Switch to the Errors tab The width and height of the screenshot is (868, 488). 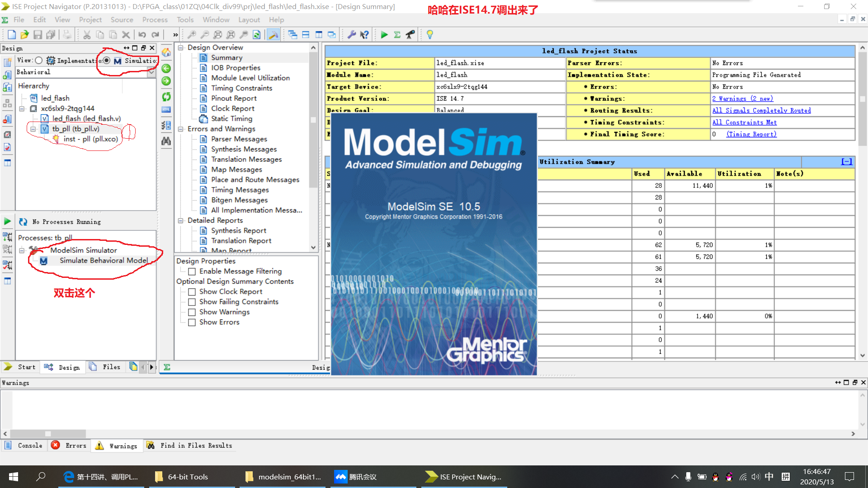click(x=69, y=446)
